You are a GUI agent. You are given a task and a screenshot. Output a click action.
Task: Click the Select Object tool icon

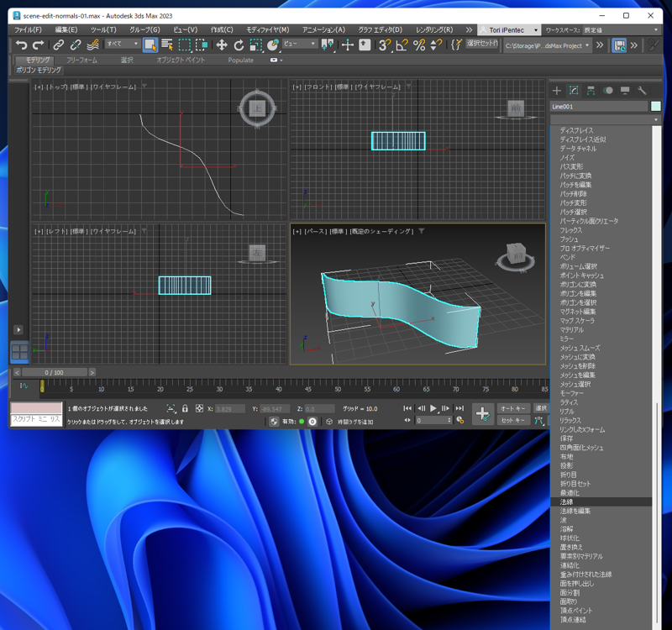coord(150,45)
